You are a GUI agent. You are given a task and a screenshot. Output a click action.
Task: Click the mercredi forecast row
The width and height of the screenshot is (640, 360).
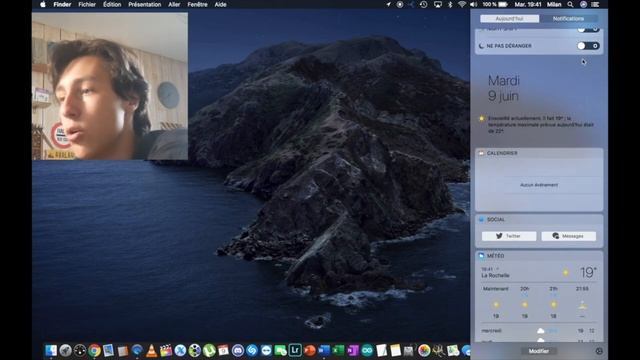(539, 331)
